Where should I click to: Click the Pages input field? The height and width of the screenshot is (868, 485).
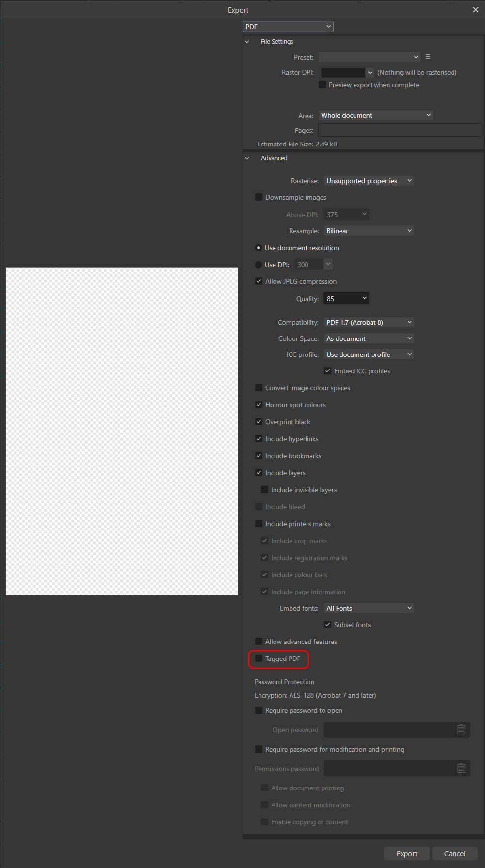point(400,130)
